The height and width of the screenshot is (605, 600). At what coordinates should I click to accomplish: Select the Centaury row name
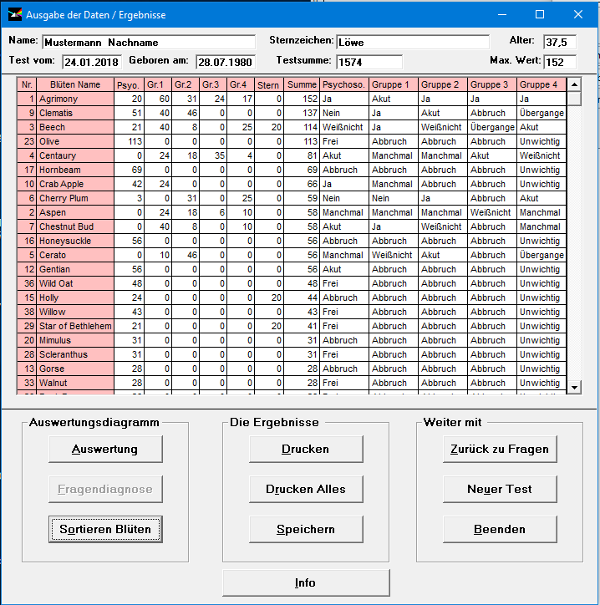click(x=76, y=156)
